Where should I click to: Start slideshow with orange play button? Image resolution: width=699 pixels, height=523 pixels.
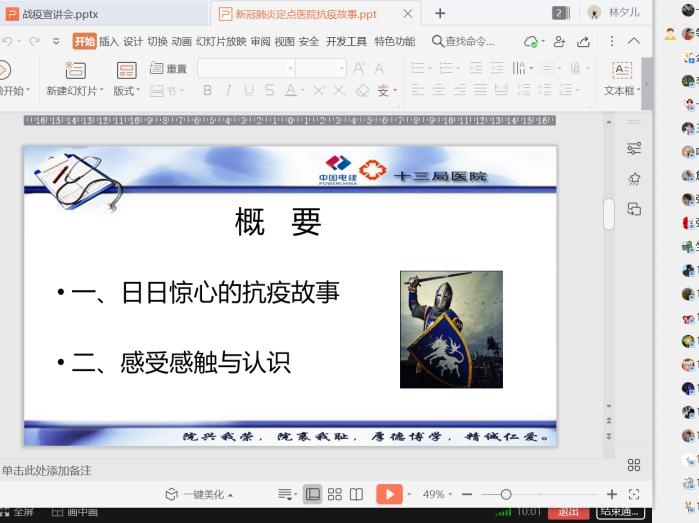(388, 494)
